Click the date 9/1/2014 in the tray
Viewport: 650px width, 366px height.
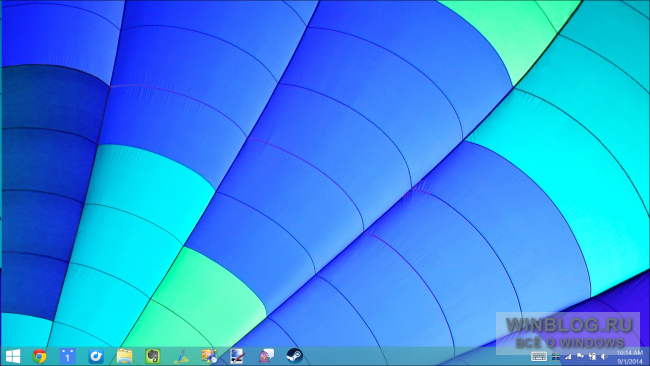pyautogui.click(x=629, y=361)
